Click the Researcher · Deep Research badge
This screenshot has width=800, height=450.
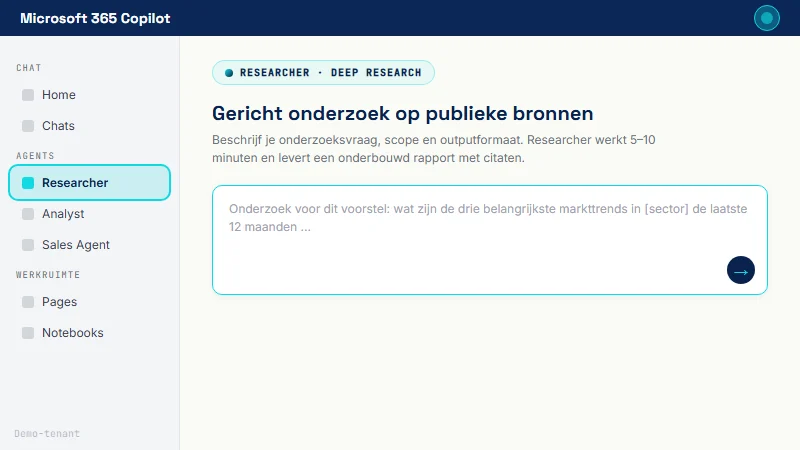click(x=323, y=72)
